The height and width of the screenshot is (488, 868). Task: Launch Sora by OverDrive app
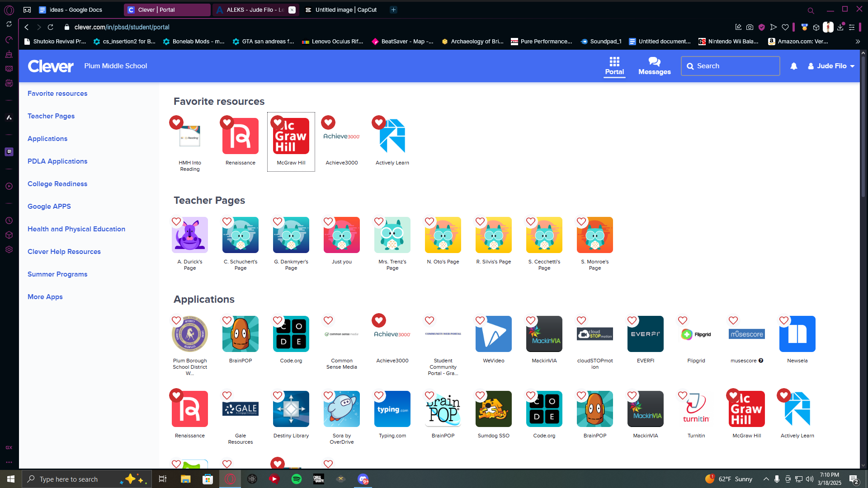(x=342, y=409)
